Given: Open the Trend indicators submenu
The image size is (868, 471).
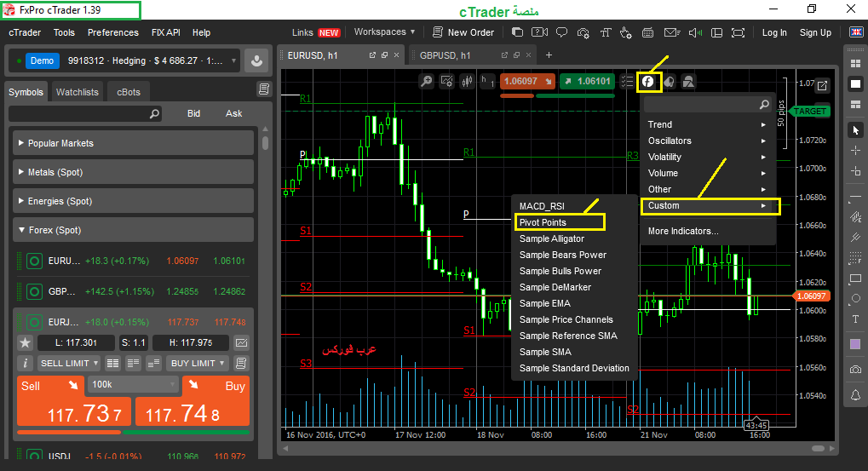Looking at the screenshot, I should click(x=708, y=124).
